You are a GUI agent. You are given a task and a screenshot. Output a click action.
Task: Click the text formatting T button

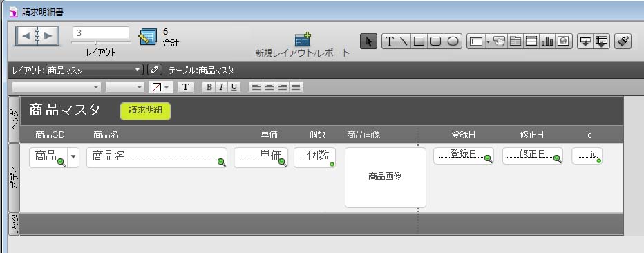pyautogui.click(x=186, y=87)
